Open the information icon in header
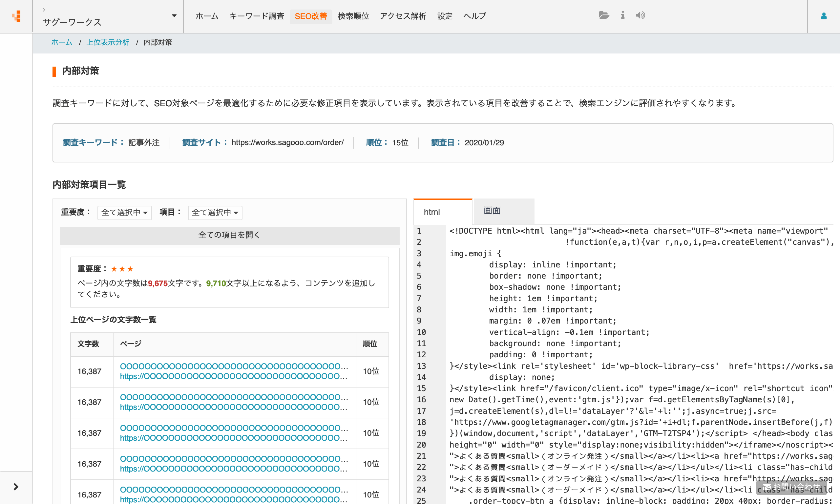This screenshot has width=840, height=504. (x=622, y=15)
